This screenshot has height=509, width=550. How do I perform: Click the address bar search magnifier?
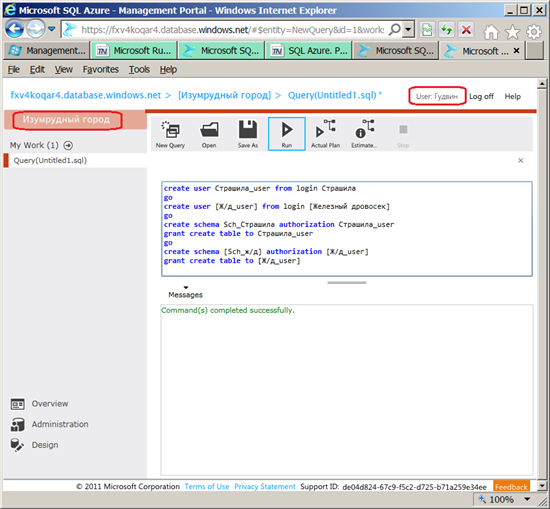point(395,29)
